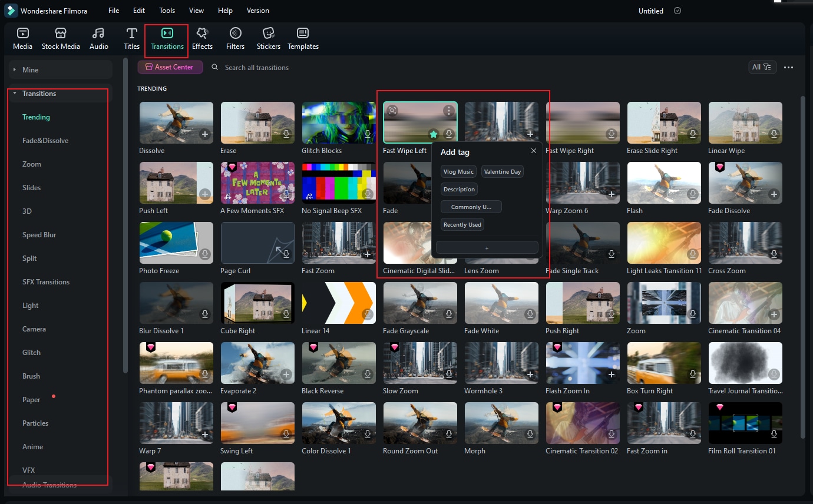Add the Push Left transition plus icon
813x504 pixels.
205,194
